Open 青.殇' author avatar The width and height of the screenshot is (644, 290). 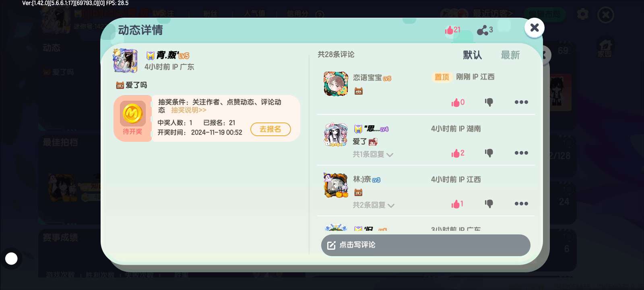tap(125, 60)
